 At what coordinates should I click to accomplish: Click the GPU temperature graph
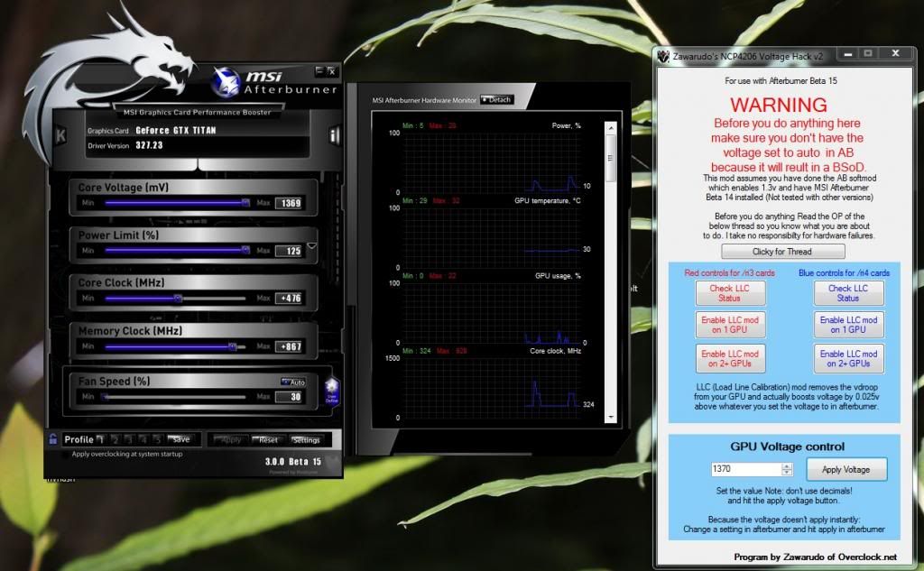[x=492, y=237]
